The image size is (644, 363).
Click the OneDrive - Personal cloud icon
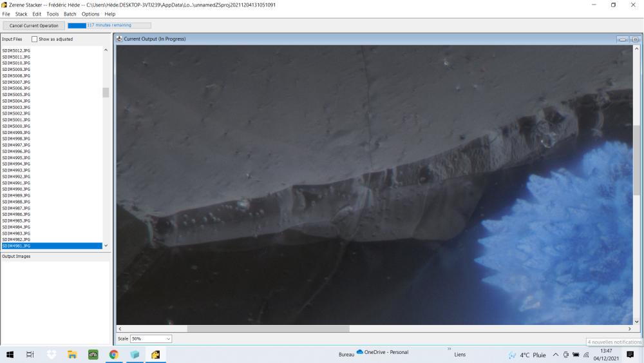click(x=360, y=352)
